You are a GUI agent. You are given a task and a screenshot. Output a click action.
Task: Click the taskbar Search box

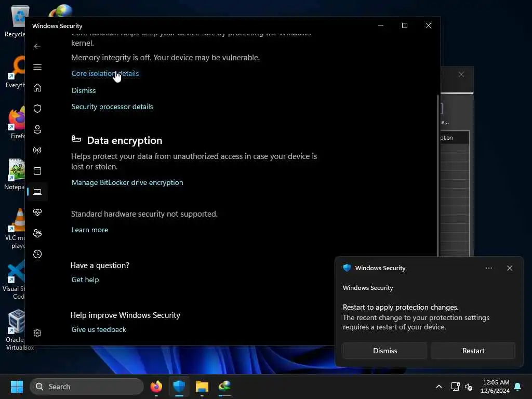coord(87,387)
